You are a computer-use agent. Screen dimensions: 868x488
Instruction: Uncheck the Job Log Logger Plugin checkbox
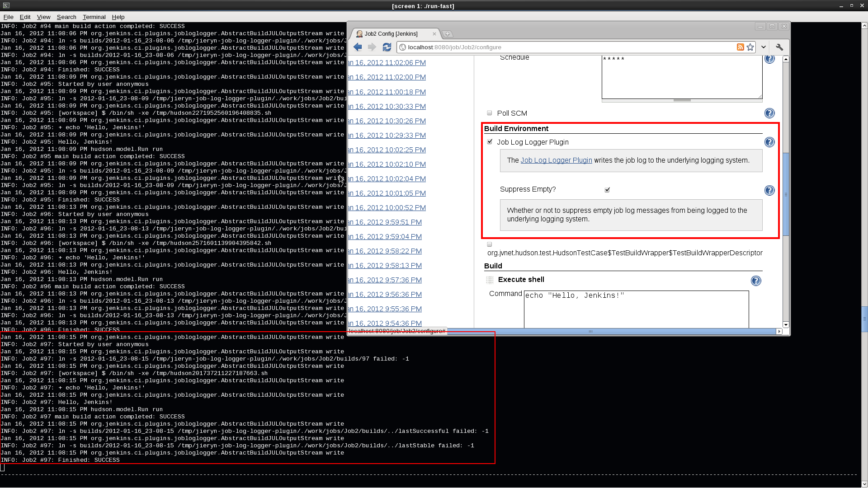pyautogui.click(x=490, y=142)
